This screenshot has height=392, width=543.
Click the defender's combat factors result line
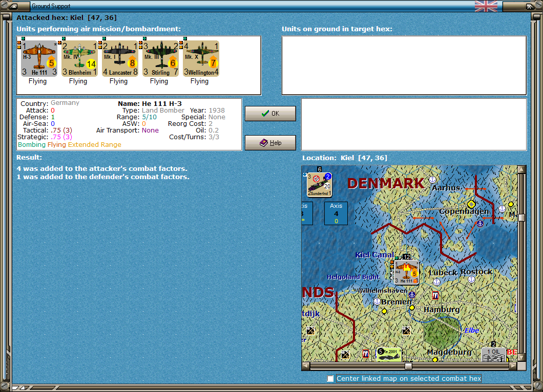(103, 177)
